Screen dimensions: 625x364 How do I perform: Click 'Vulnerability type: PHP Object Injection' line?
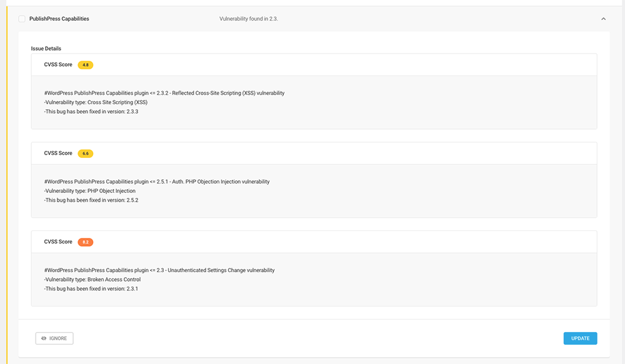coord(90,191)
